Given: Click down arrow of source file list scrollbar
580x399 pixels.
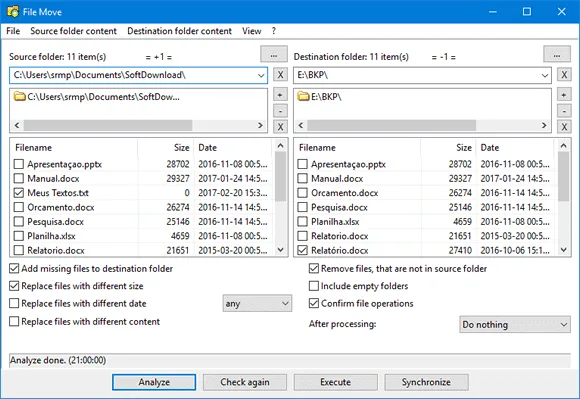Looking at the screenshot, I should tap(280, 250).
